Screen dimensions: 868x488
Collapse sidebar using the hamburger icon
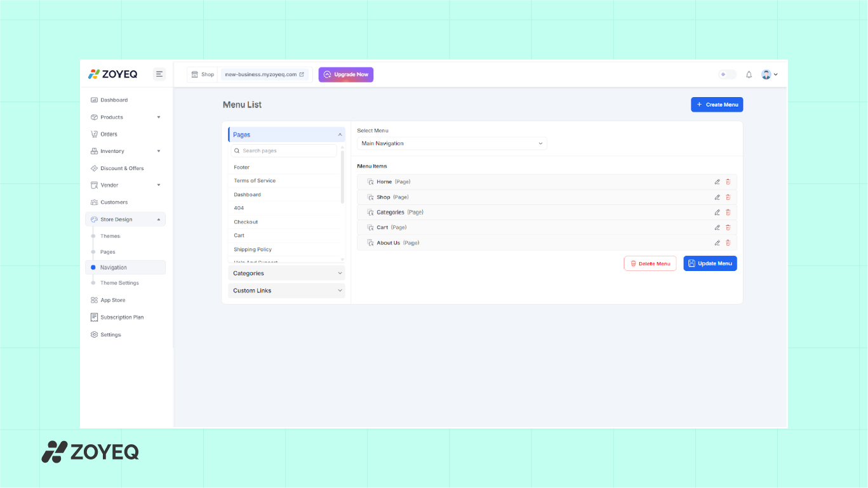(159, 74)
